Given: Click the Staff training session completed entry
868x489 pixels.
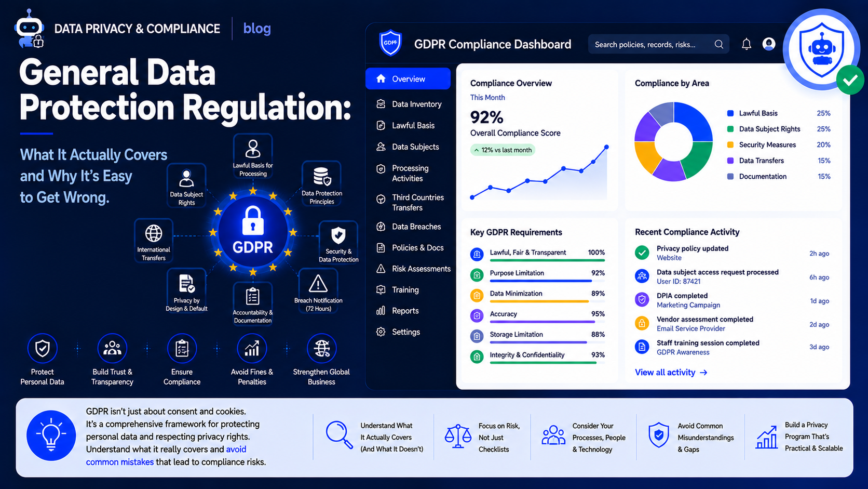Looking at the screenshot, I should pyautogui.click(x=732, y=347).
